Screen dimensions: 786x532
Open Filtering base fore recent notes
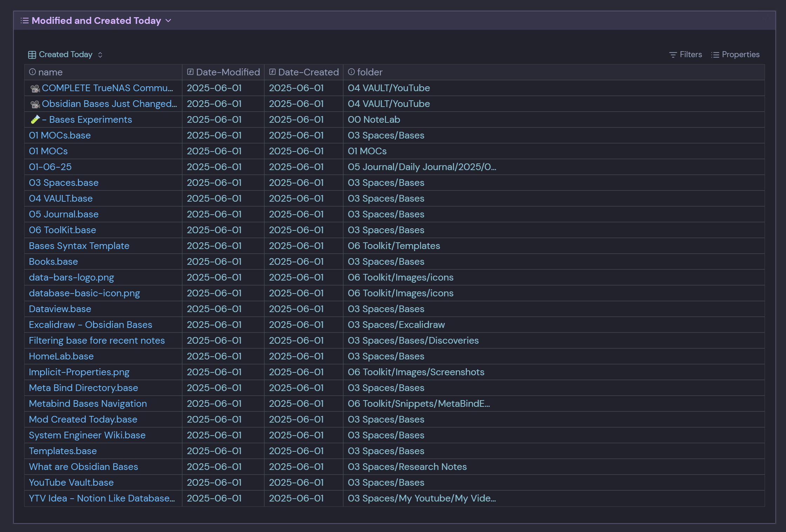(97, 341)
